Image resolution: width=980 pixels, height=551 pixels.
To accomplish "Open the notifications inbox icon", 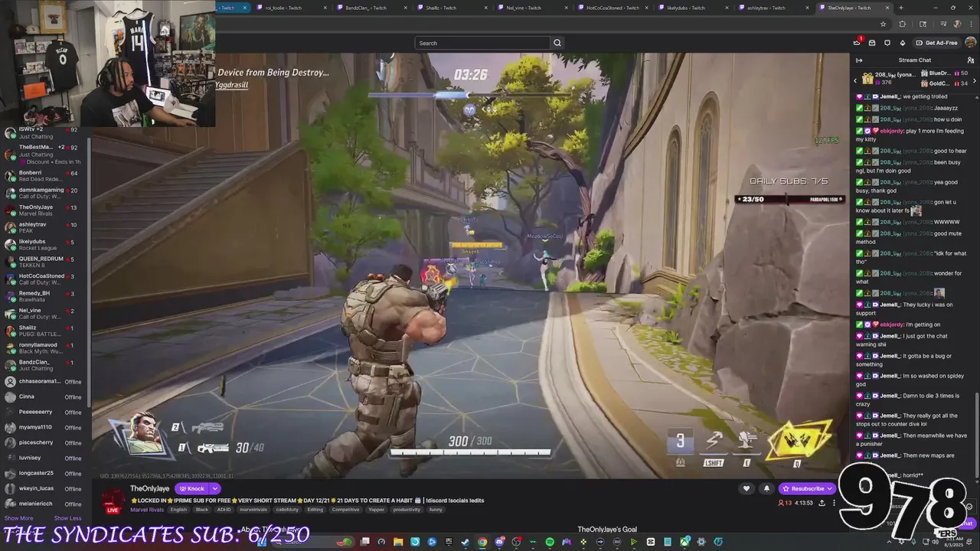I will pos(872,43).
